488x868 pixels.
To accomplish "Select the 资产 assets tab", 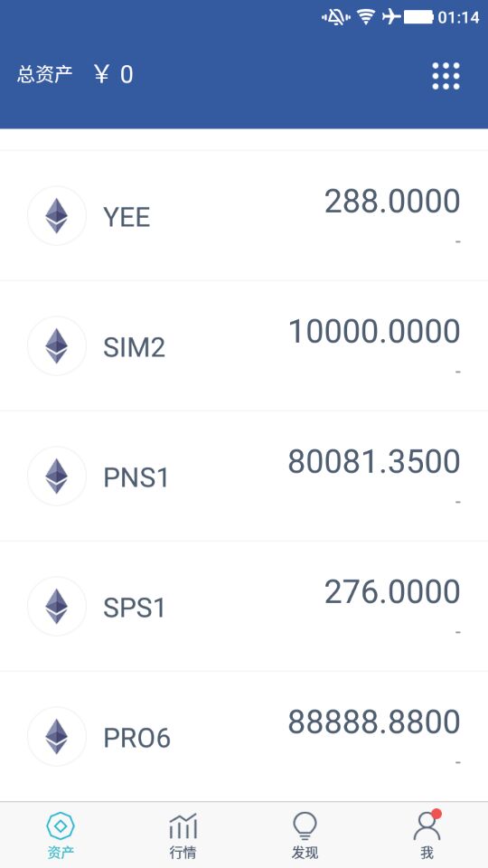I will point(61,835).
